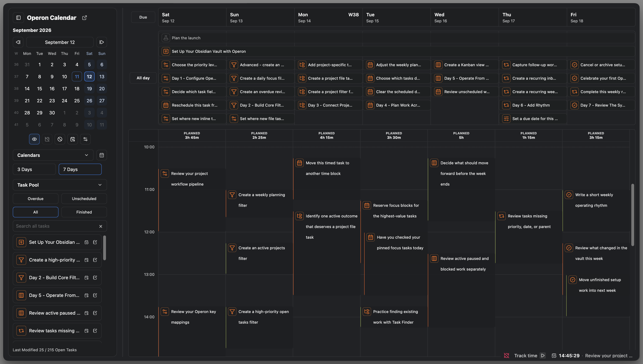The width and height of the screenshot is (643, 364).
Task: Click the disabled sync icon in status bar
Action: coord(507,356)
